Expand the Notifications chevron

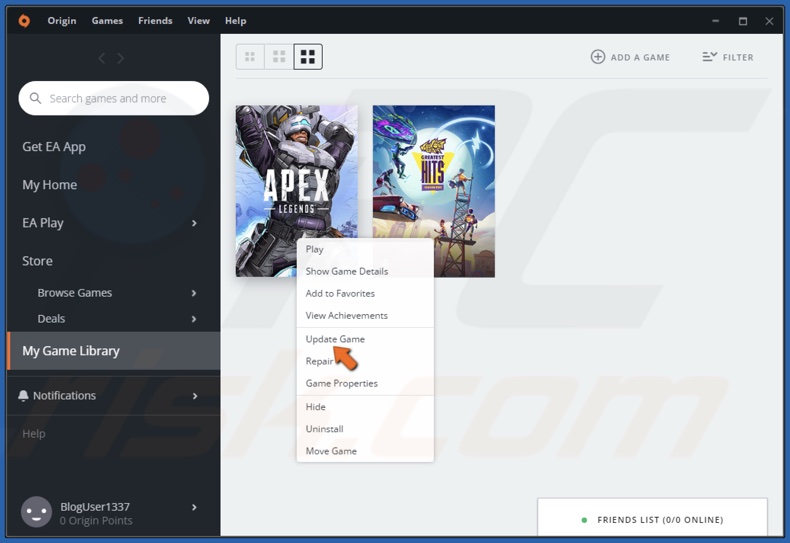tap(194, 396)
